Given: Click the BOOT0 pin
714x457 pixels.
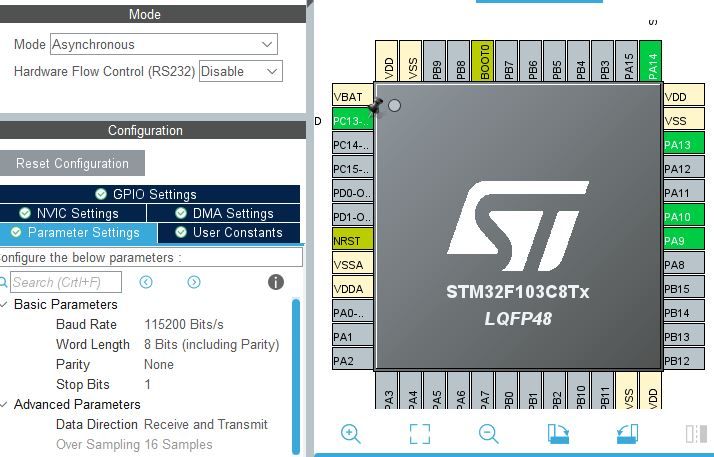Looking at the screenshot, I should (483, 61).
